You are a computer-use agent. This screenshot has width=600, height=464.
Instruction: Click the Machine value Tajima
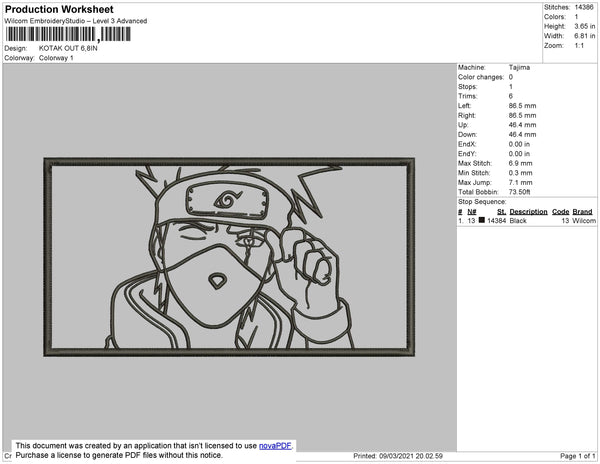(520, 67)
